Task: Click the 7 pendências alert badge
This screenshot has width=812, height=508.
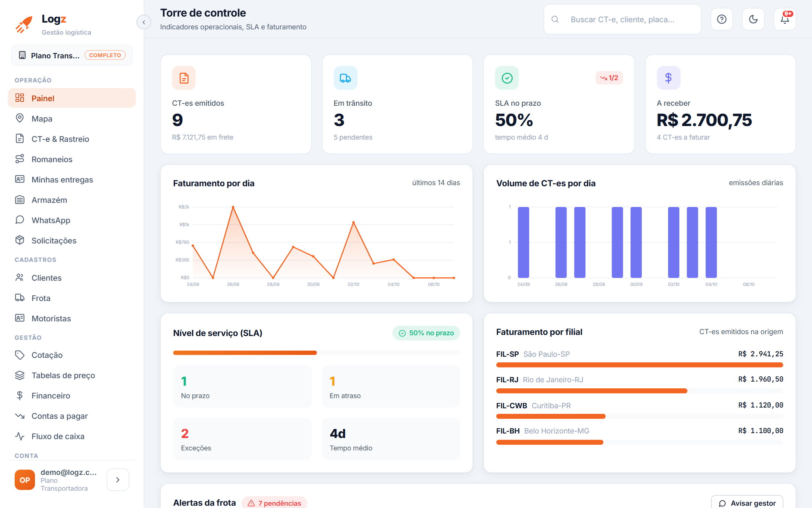Action: 274,503
